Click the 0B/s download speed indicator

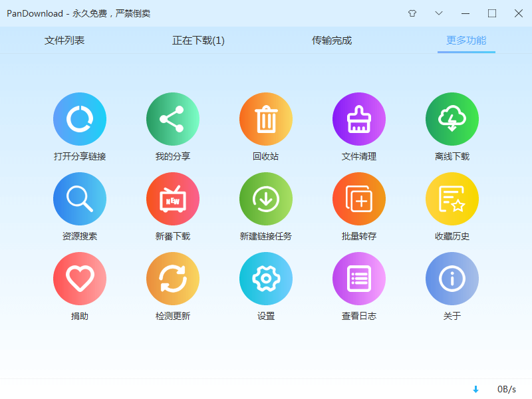click(x=507, y=389)
